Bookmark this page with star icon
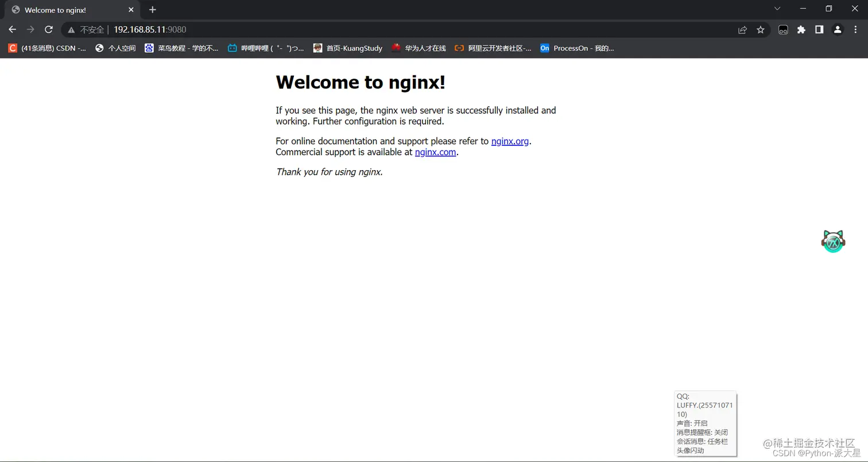 761,30
